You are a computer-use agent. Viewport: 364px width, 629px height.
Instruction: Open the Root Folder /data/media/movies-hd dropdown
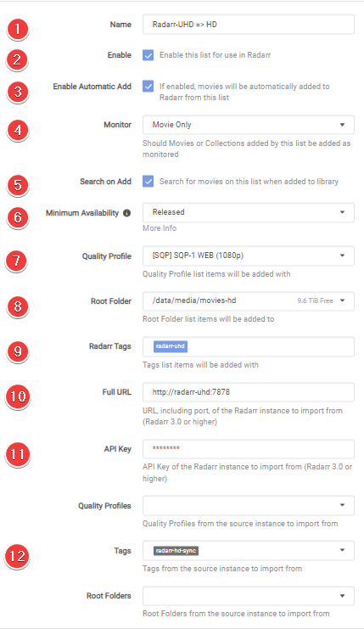pyautogui.click(x=248, y=300)
